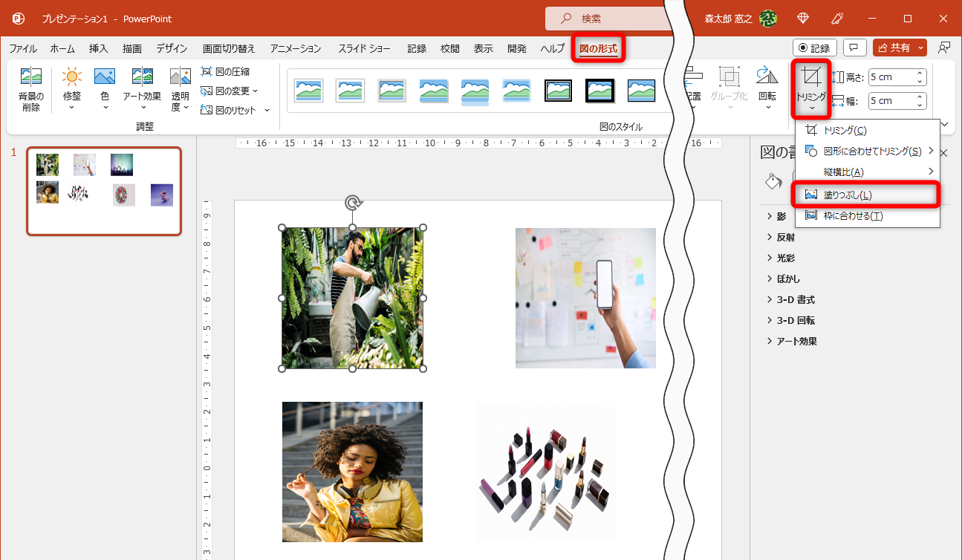962x560 pixels.
Task: Open the 色 (Color) picture adjustment
Action: pos(105,89)
